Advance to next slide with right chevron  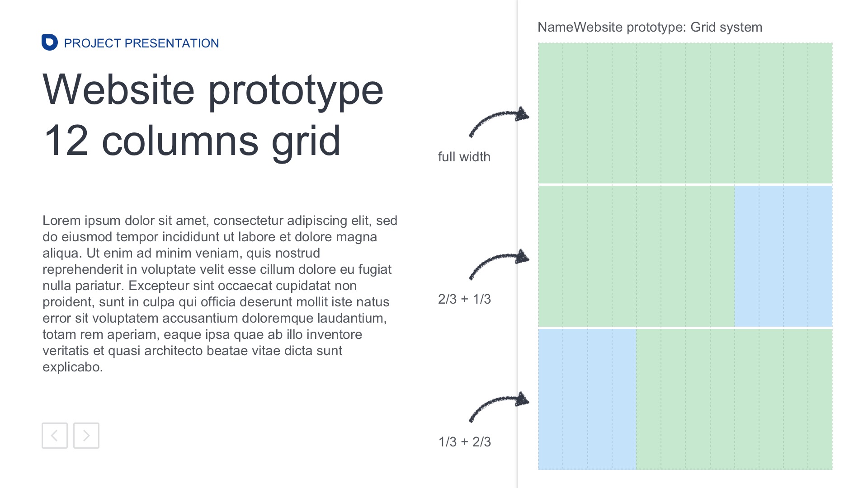(86, 436)
